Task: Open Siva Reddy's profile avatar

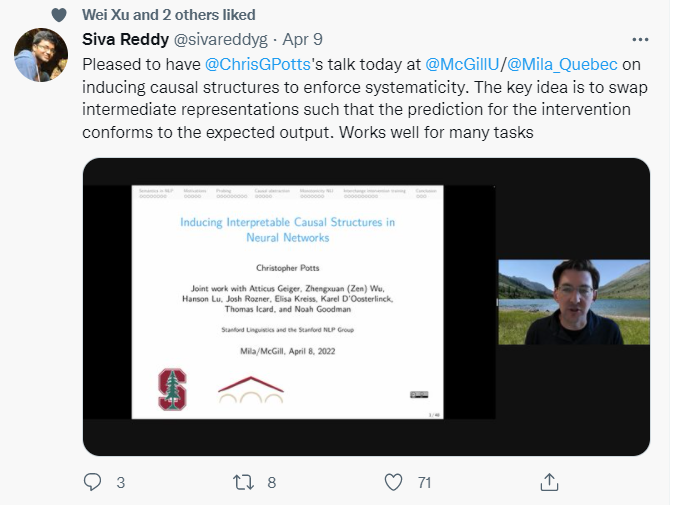Action: click(x=41, y=54)
